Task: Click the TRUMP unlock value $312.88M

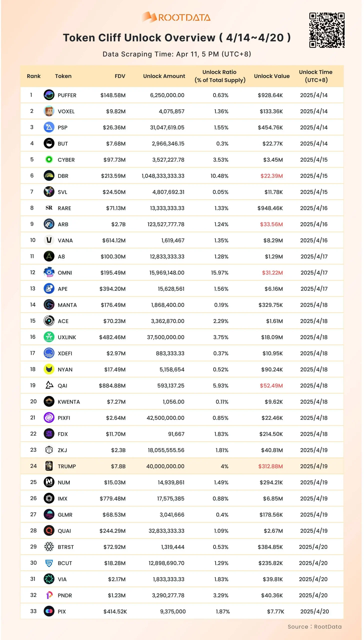Action: pos(270,466)
